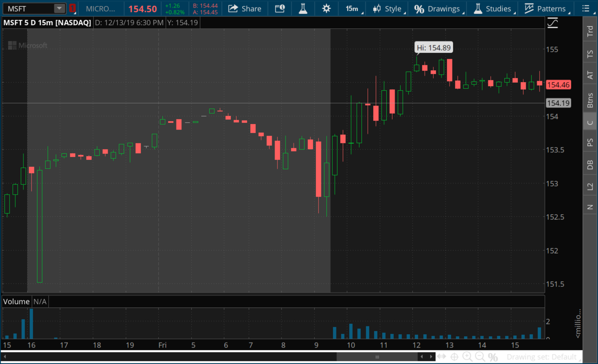Click the Fri date label on time axis
The image size is (598, 364).
(162, 345)
